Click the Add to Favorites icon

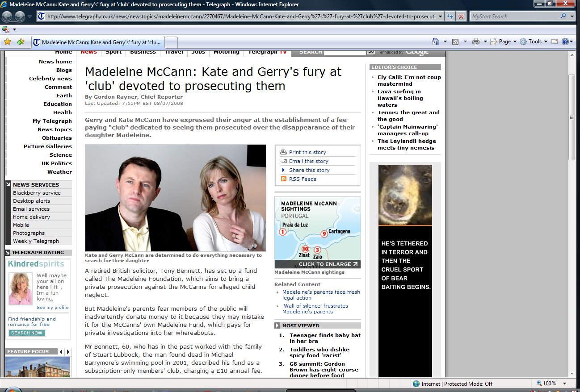point(21,42)
